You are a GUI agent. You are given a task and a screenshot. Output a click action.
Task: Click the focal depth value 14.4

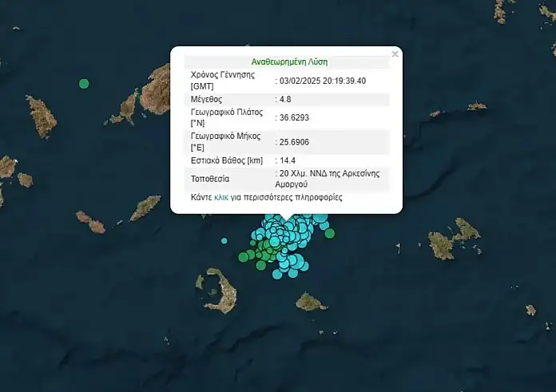(x=286, y=160)
